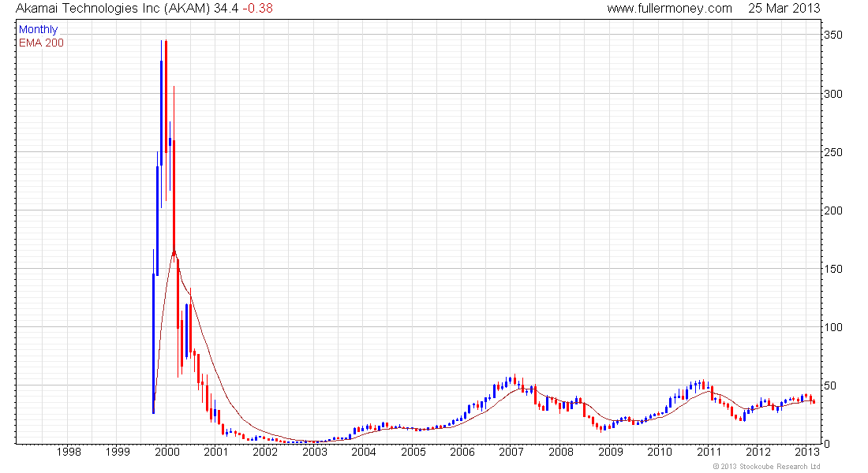Click the 2002 x-axis label
Image resolution: width=868 pixels, height=473 pixels.
265,452
